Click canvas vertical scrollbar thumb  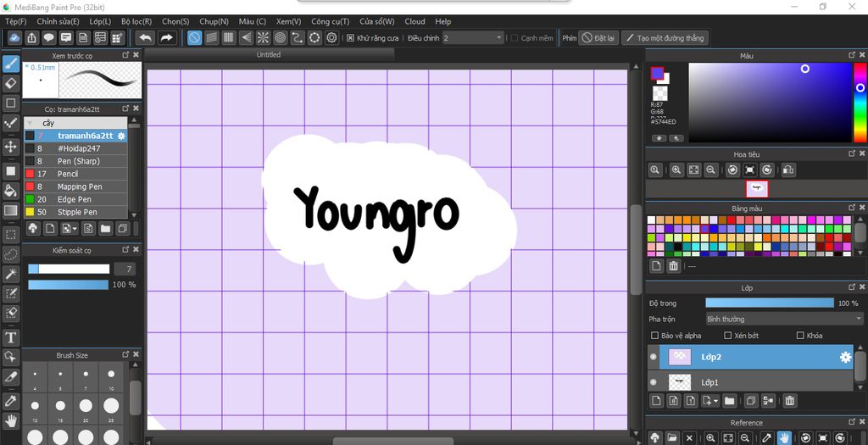pyautogui.click(x=636, y=250)
